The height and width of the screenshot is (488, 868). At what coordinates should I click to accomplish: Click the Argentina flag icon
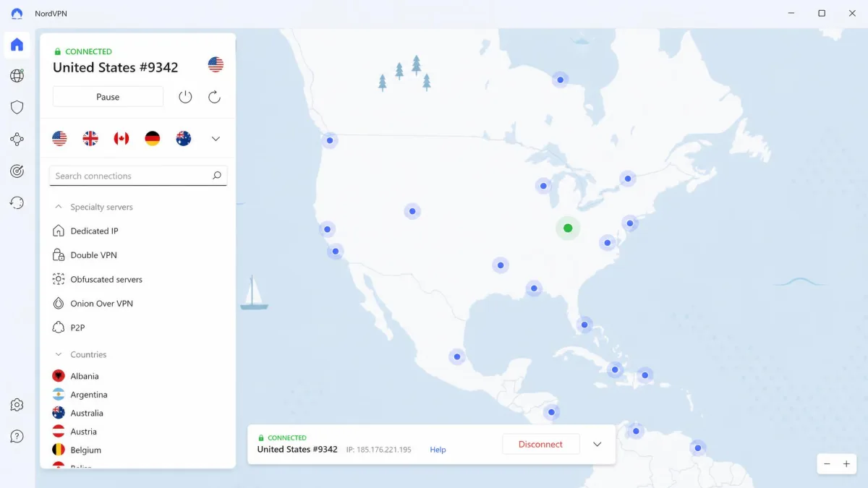pos(59,395)
